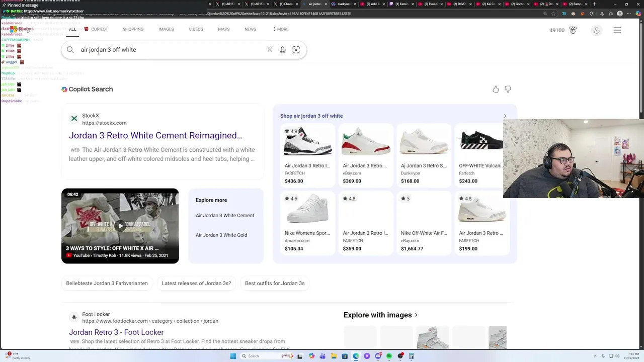The width and height of the screenshot is (644, 362).
Task: Open Air Jordan 3 White Cement suggestion
Action: coord(225,216)
